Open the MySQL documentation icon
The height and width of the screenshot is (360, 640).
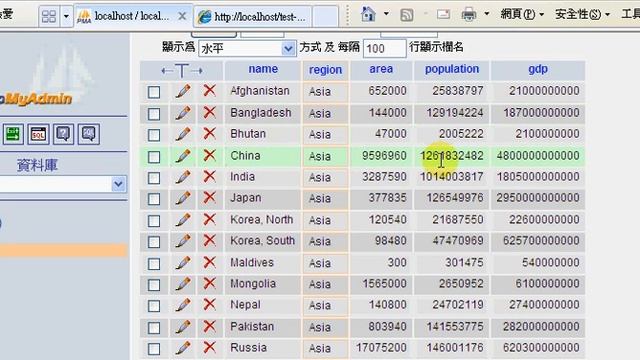click(x=89, y=134)
